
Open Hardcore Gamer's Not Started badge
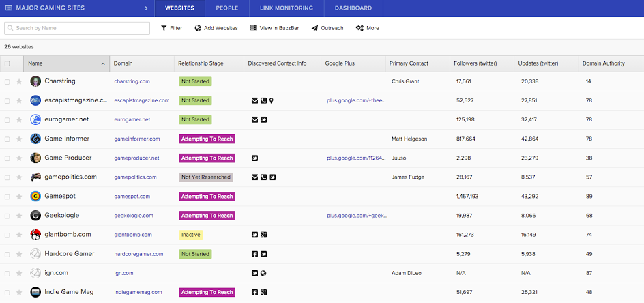coord(195,254)
